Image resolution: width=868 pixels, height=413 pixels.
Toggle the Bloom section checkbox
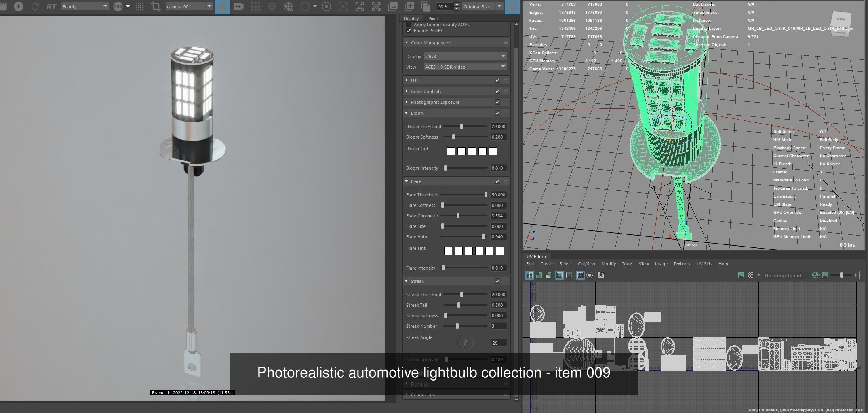click(x=497, y=113)
